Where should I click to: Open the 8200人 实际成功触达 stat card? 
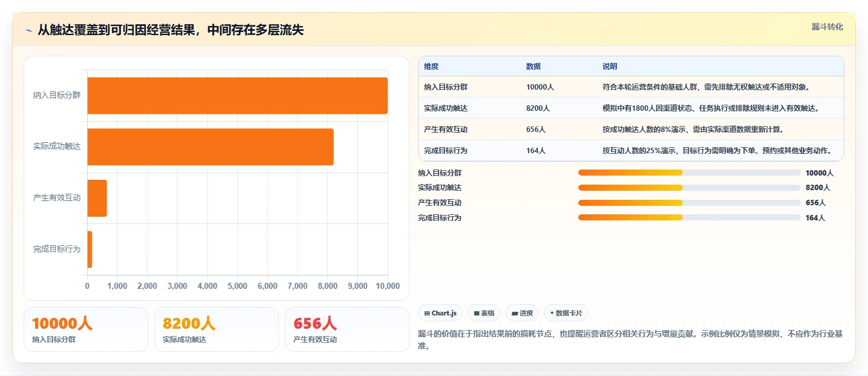217,329
